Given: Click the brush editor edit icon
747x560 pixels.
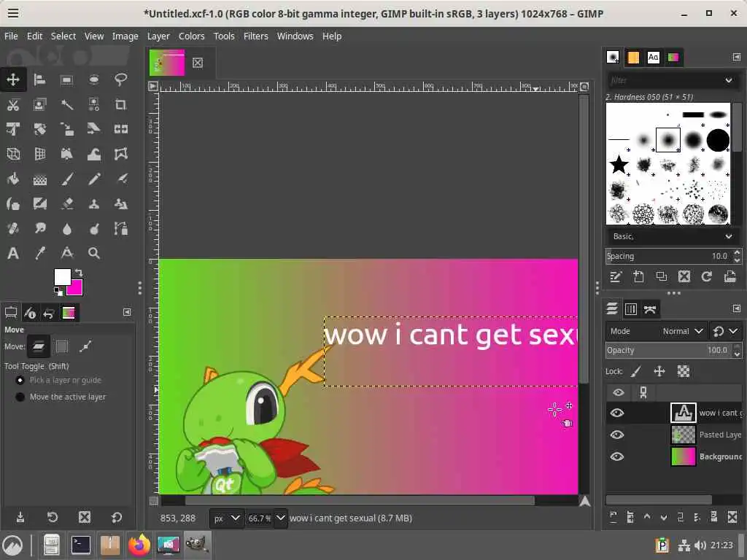Looking at the screenshot, I should click(615, 276).
